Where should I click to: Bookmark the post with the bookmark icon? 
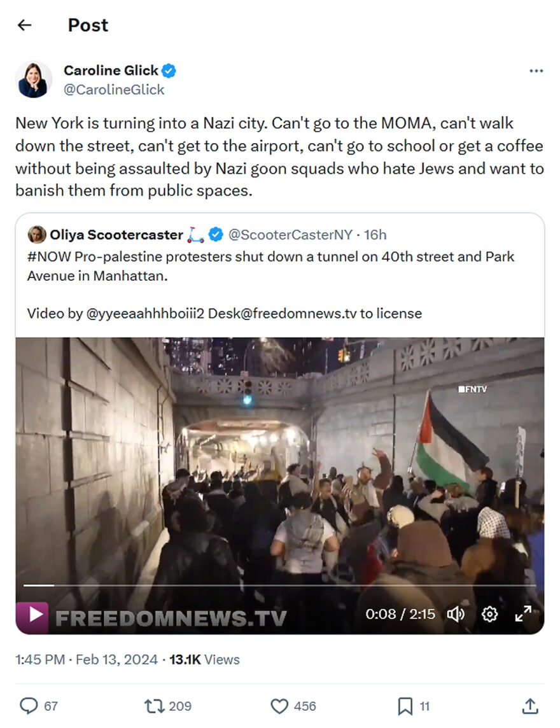coord(405,706)
